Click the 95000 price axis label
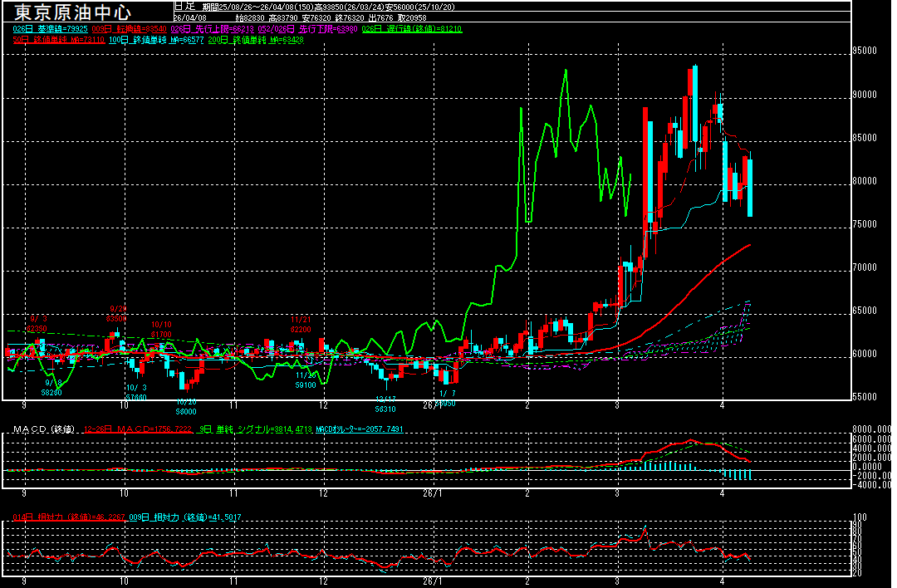Image resolution: width=897 pixels, height=588 pixels. (865, 51)
